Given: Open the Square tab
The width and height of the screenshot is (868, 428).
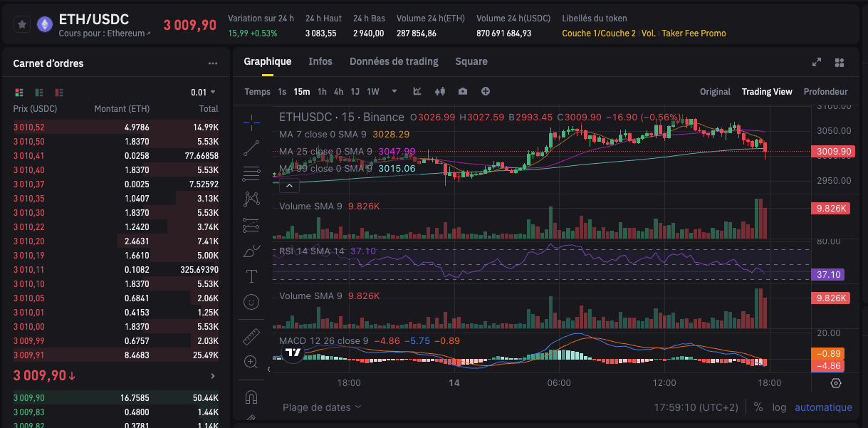Looking at the screenshot, I should [471, 61].
